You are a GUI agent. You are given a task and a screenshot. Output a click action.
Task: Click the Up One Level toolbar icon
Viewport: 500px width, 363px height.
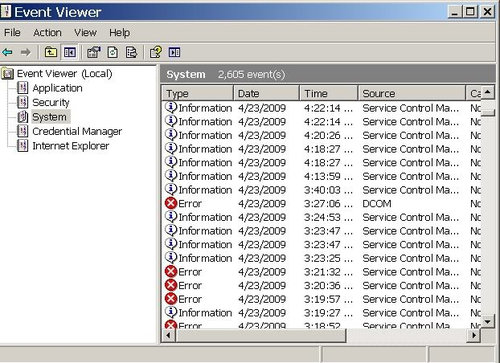pyautogui.click(x=51, y=52)
